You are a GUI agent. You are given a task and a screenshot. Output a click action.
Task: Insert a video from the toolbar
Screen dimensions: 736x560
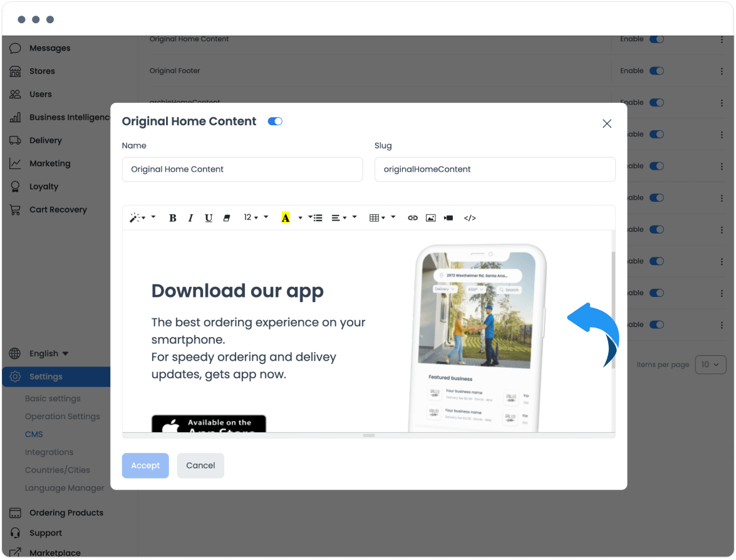point(448,218)
